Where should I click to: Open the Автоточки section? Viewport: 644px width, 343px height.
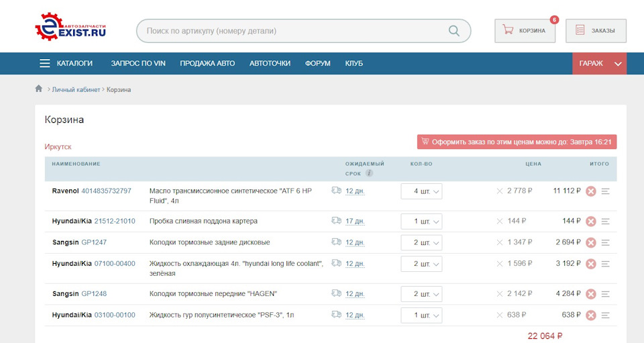(x=270, y=63)
